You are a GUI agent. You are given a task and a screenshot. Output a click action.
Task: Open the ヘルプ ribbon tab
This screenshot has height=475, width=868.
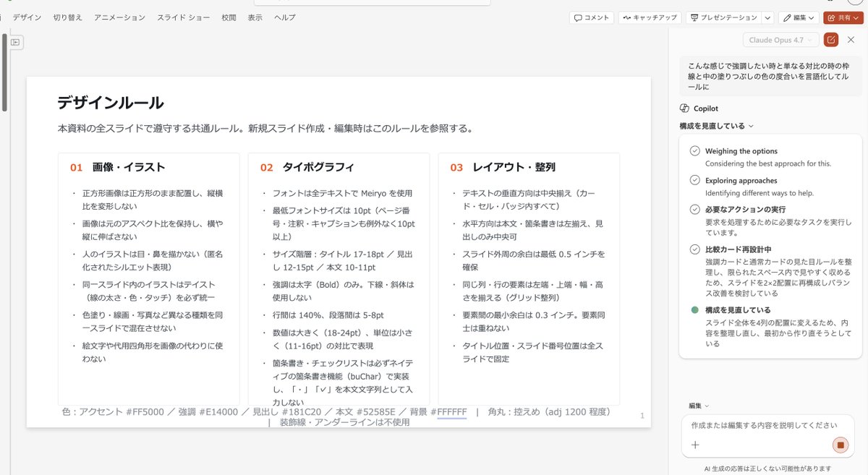[284, 17]
